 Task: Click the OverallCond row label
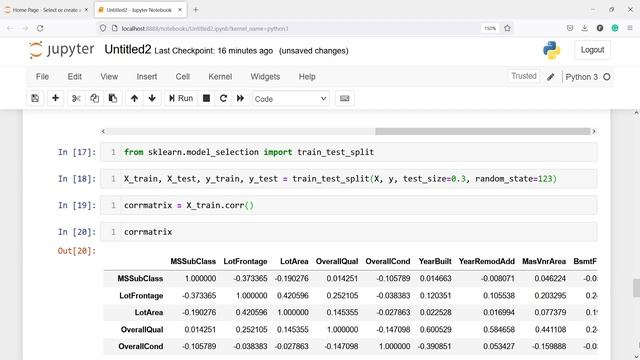pos(141,347)
